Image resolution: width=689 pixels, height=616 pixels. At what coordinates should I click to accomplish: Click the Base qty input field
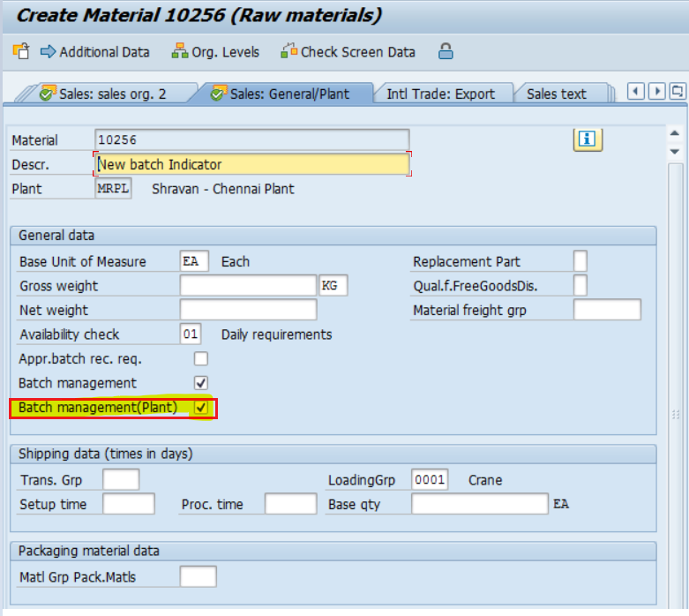coord(479,504)
